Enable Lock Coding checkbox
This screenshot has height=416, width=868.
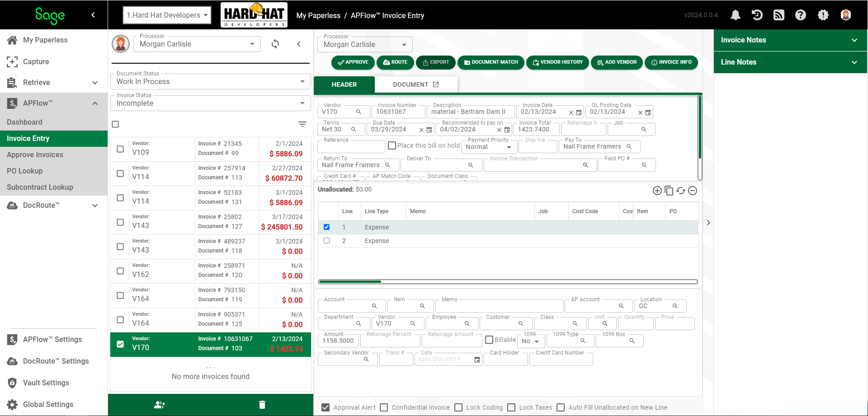click(x=458, y=407)
